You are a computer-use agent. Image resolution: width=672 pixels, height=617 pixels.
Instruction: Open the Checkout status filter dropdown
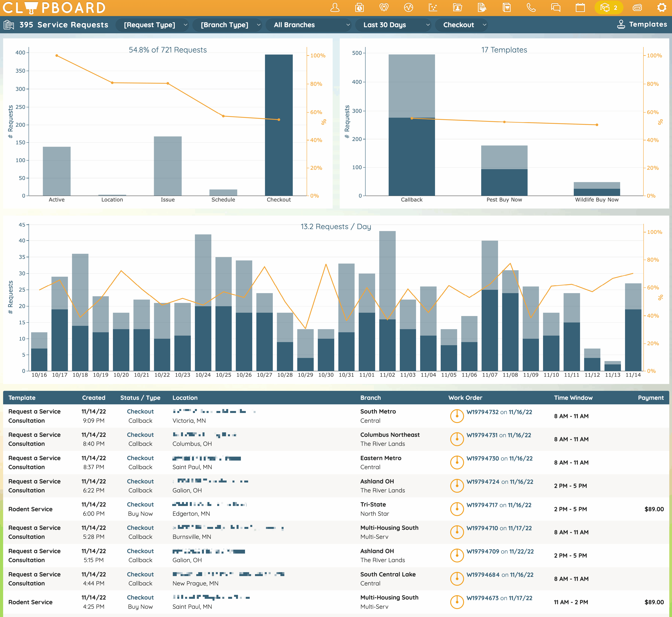pos(461,25)
